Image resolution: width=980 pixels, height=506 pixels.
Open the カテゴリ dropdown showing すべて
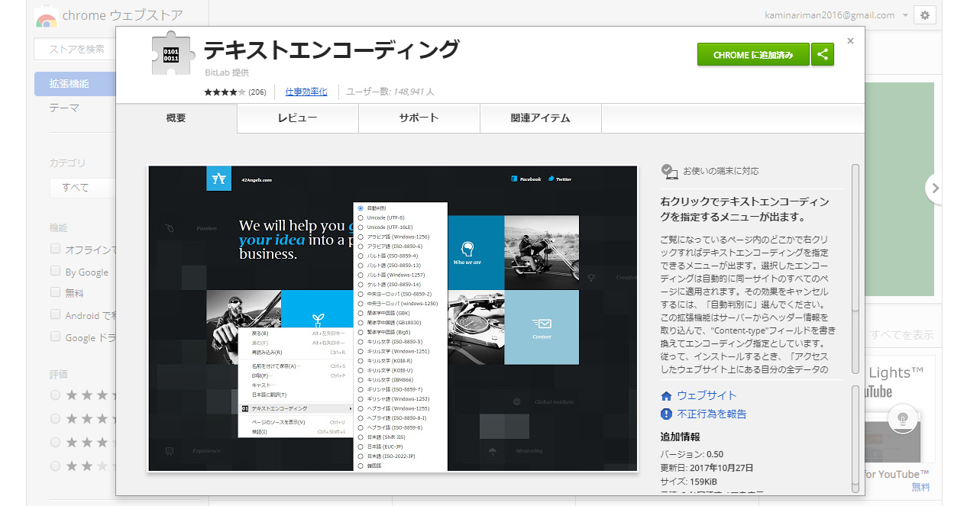coord(82,187)
